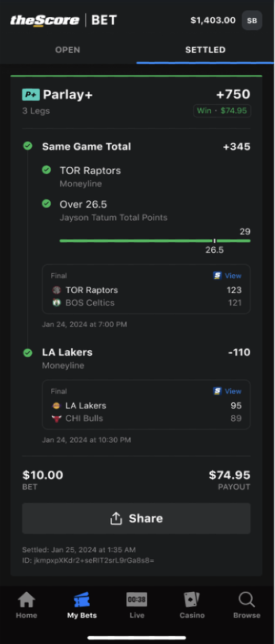Tap the My Bets ticket icon
The height and width of the screenshot is (644, 275).
(x=82, y=600)
